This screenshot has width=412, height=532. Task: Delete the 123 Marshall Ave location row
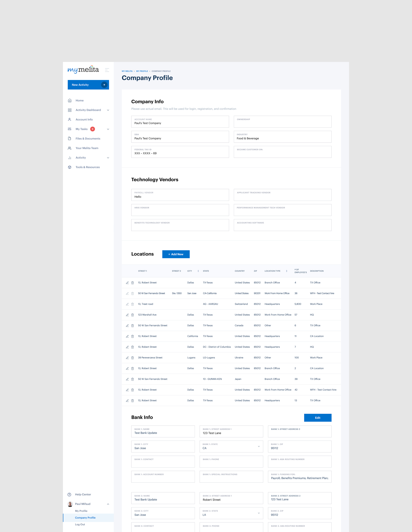(133, 315)
